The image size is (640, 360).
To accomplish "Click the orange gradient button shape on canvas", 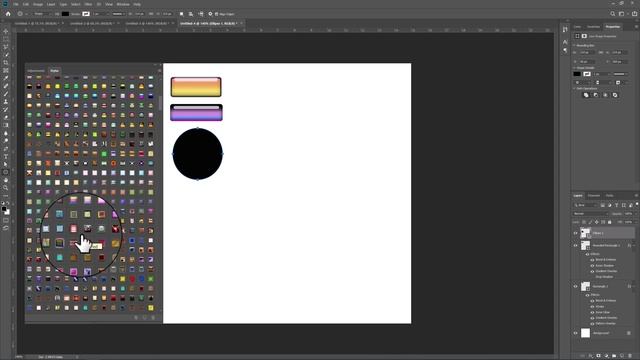I will pyautogui.click(x=196, y=87).
